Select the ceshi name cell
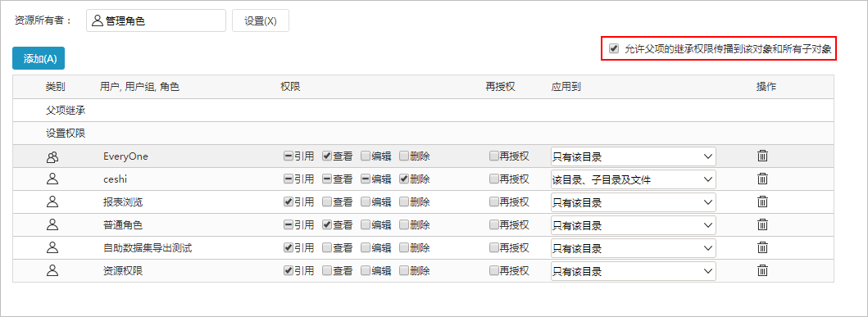The image size is (868, 317). pos(116,179)
